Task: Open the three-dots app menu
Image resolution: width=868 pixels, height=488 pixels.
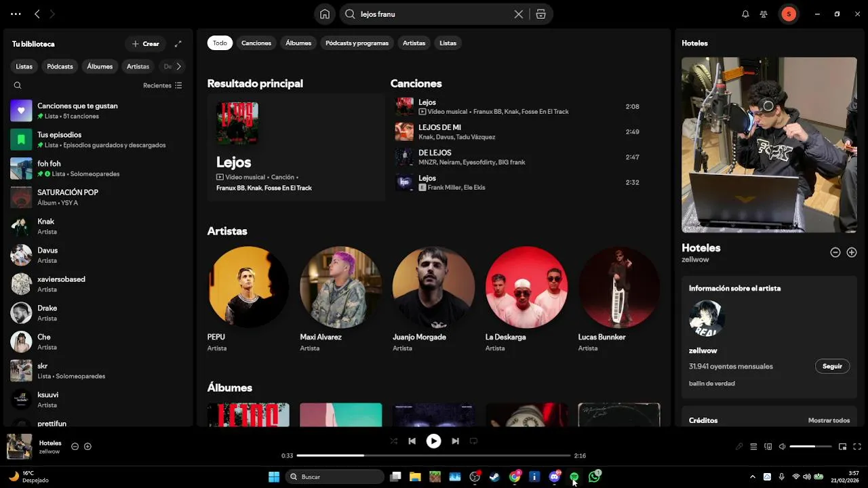Action: (16, 14)
